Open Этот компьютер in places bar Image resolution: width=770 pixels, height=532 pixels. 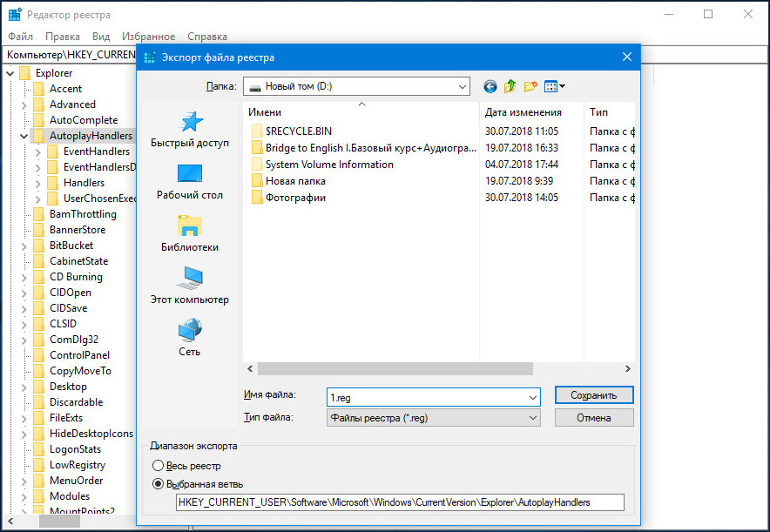(190, 286)
